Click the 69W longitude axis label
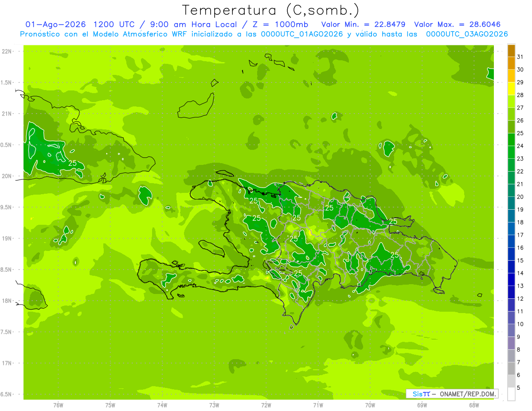Image resolution: width=532 pixels, height=411 pixels. 422,405
